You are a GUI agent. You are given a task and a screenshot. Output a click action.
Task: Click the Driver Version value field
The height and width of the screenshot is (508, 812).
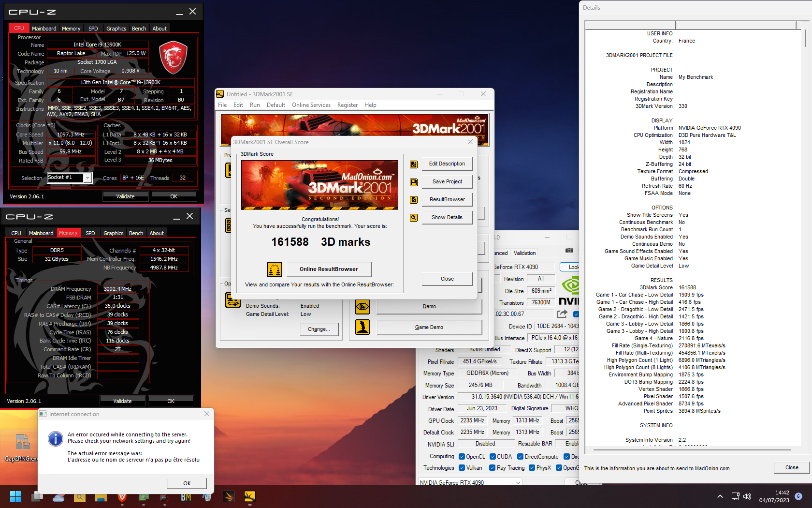[x=519, y=397]
